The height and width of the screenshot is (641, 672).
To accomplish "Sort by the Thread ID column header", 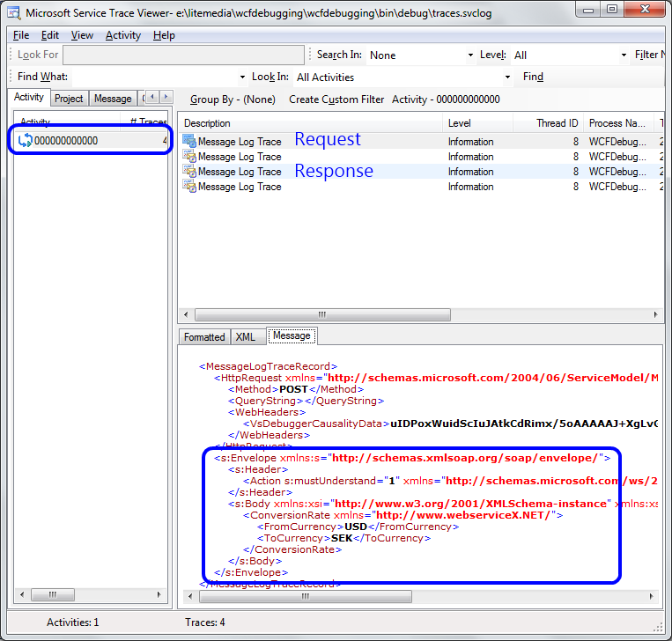I will (548, 123).
